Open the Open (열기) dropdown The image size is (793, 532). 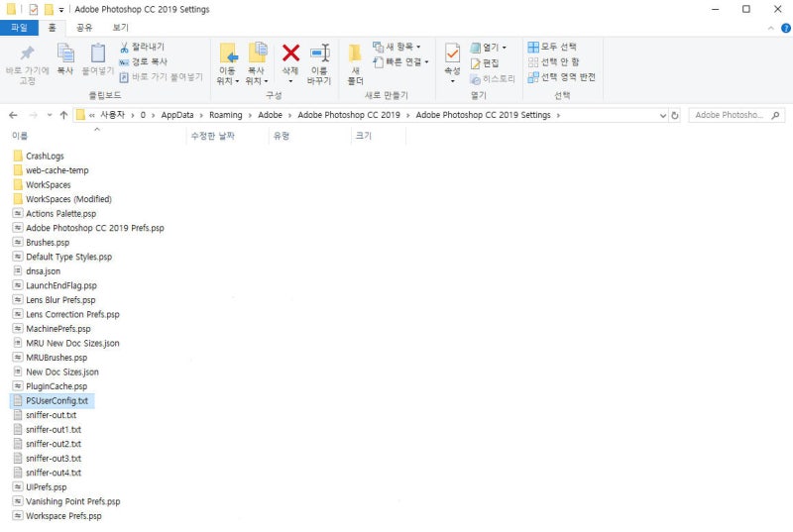click(x=488, y=47)
